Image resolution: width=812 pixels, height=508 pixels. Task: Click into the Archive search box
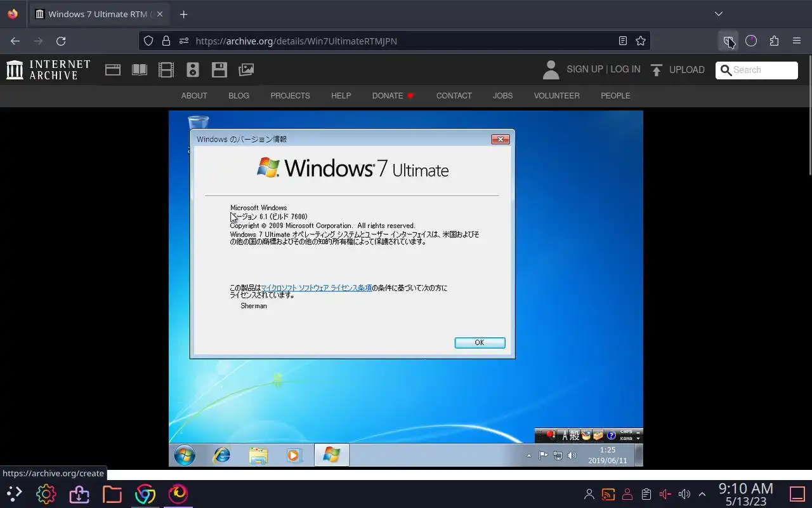coord(757,70)
